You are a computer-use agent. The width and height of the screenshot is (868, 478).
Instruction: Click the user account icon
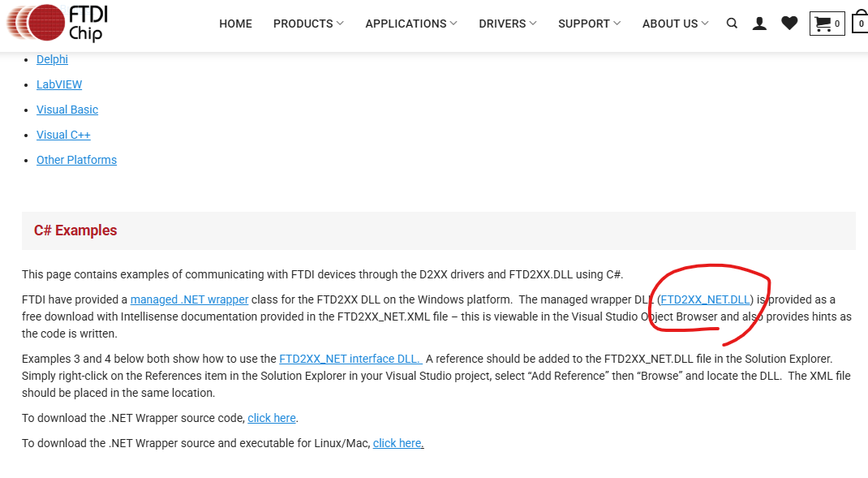(759, 24)
